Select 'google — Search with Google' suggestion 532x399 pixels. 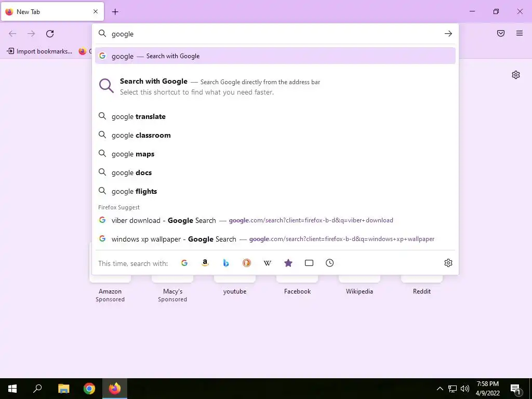[x=275, y=56]
